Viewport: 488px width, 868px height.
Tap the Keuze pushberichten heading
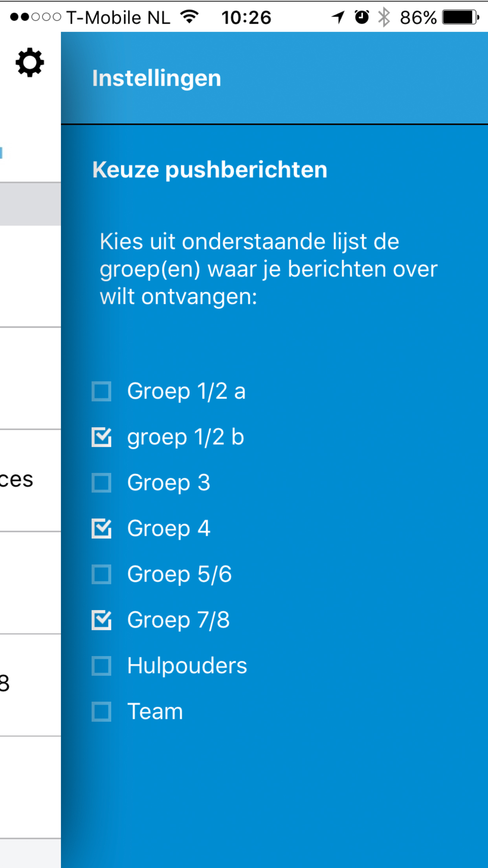point(210,170)
